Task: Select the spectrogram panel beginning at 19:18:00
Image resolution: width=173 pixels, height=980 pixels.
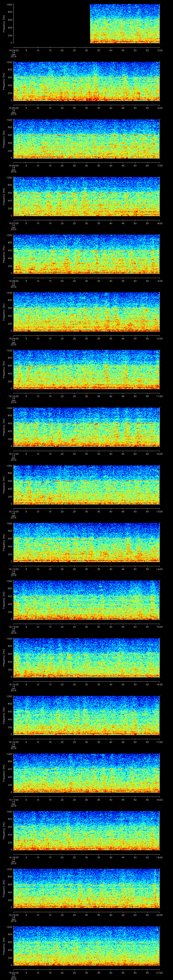Action: [87, 831]
